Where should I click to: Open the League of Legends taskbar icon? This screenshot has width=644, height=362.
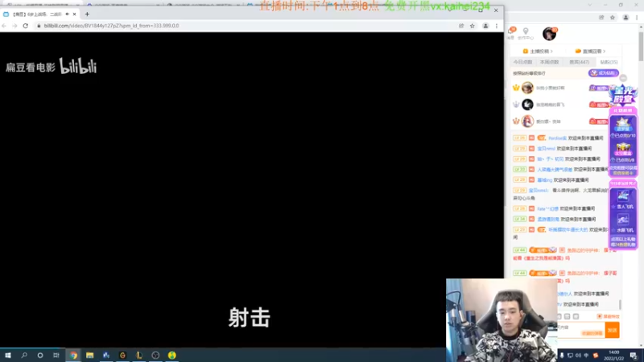138,355
